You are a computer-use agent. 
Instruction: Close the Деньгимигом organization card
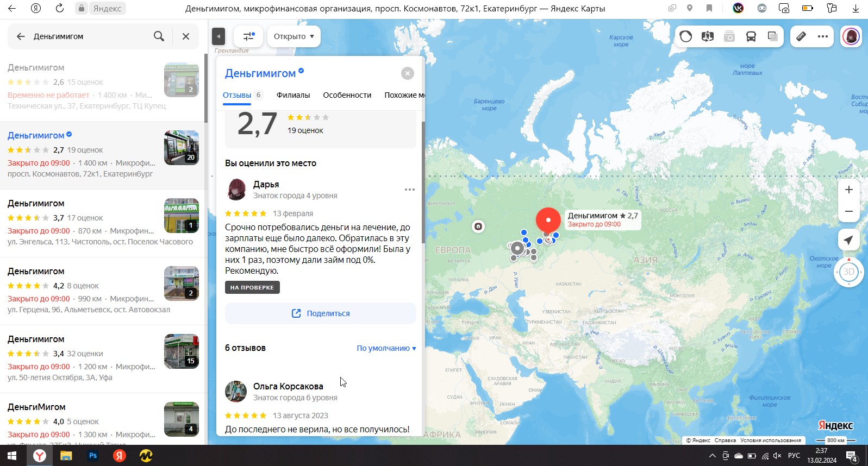[408, 73]
